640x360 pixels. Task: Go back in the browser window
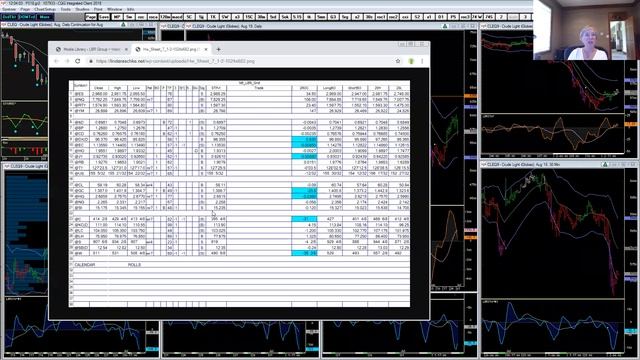click(x=56, y=61)
